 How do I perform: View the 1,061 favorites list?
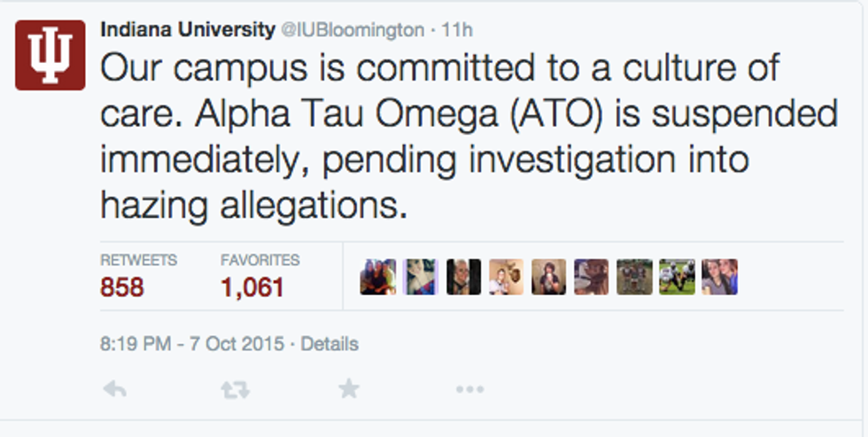[252, 286]
